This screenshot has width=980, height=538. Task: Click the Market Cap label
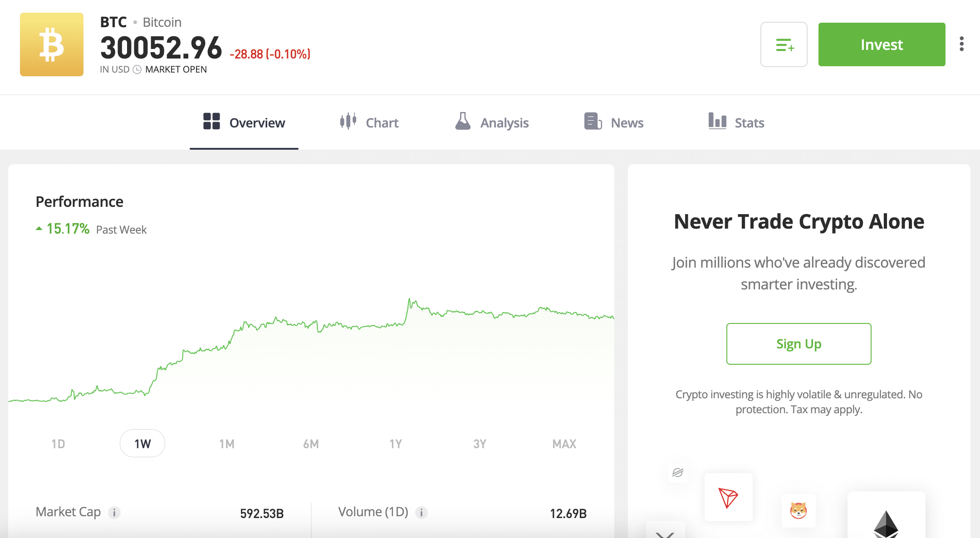pyautogui.click(x=68, y=512)
